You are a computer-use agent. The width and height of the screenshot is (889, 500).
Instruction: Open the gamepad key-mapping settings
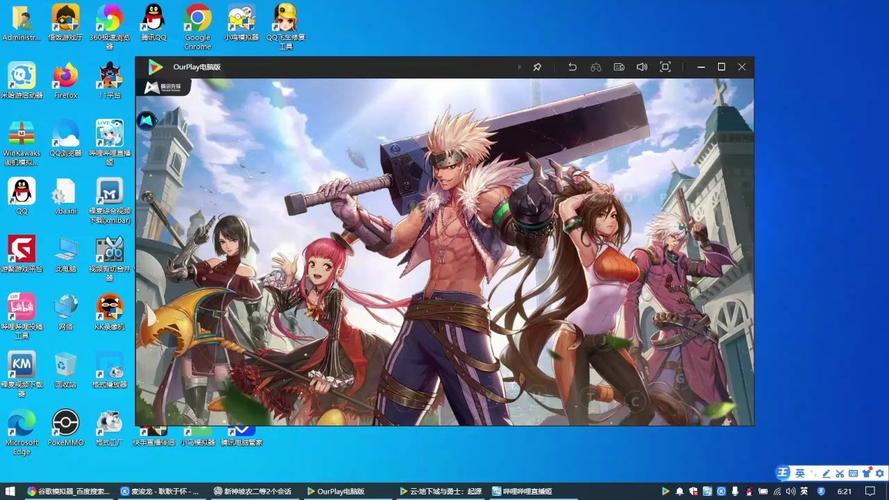(x=595, y=67)
